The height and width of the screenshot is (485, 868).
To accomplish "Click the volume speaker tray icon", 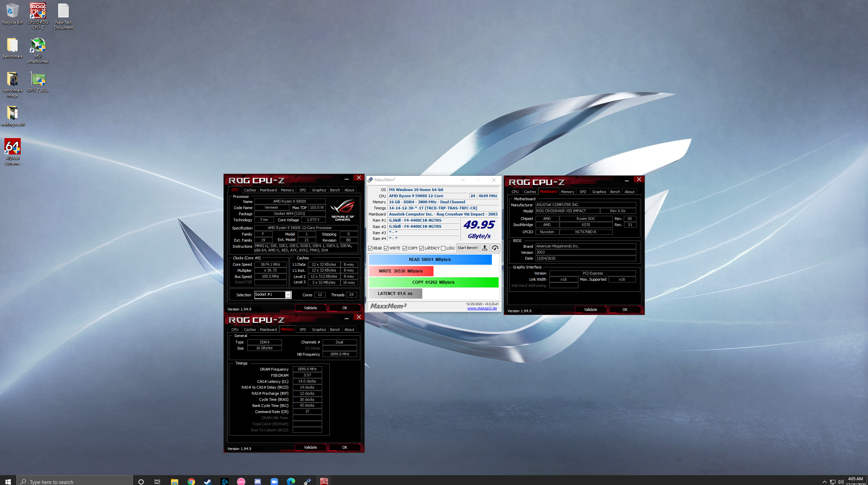I will 841,482.
